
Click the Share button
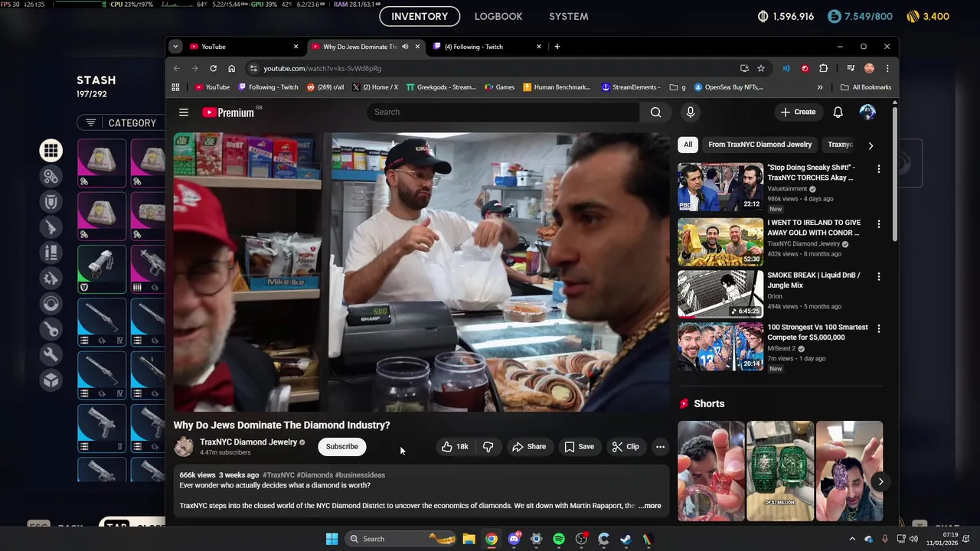(x=529, y=446)
